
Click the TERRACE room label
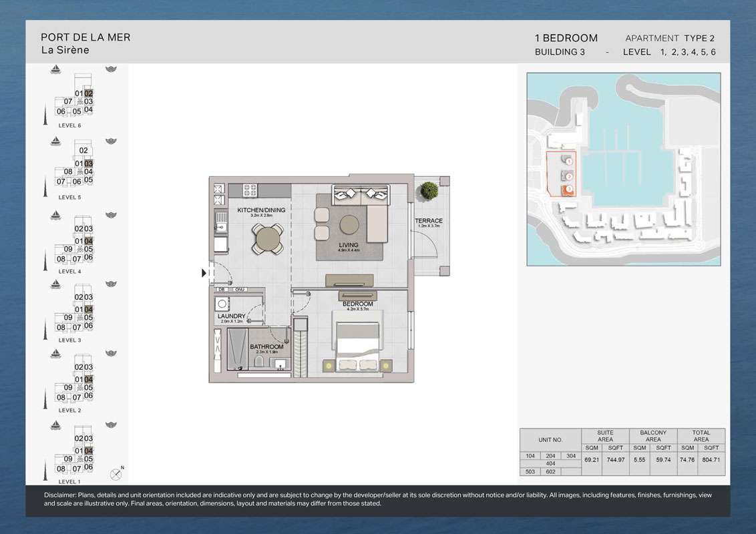[428, 221]
